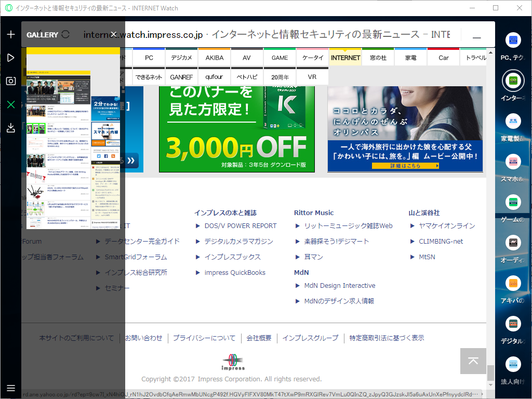
Task: Select the active インター tab bubble
Action: point(513,81)
